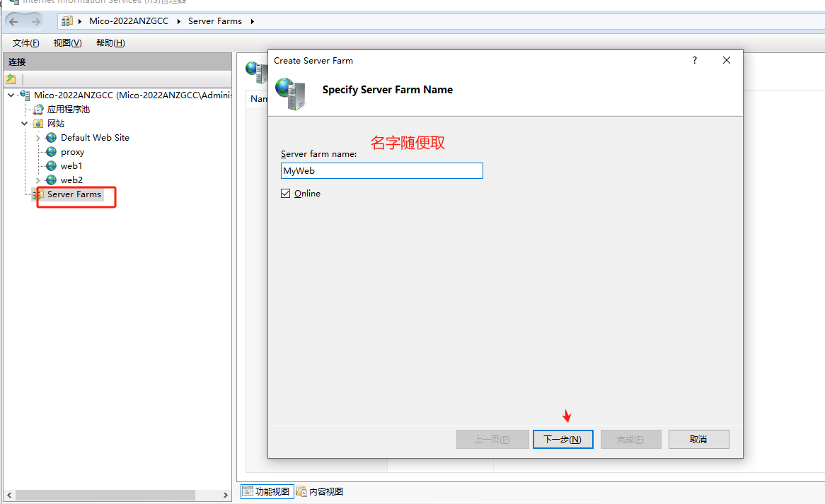Image resolution: width=825 pixels, height=504 pixels.
Task: Click the 应用程序池 icon
Action: [38, 110]
